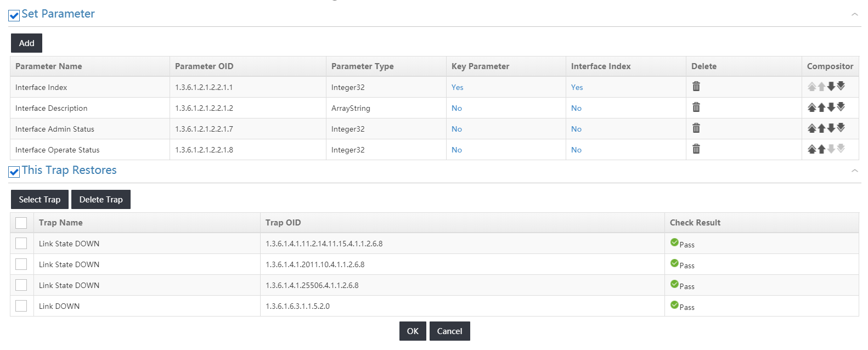Check the trap with OID 1.3.6.1.4.1.25506.4.1.1.2.6.8
Viewport: 868px width, 350px height.
(21, 285)
